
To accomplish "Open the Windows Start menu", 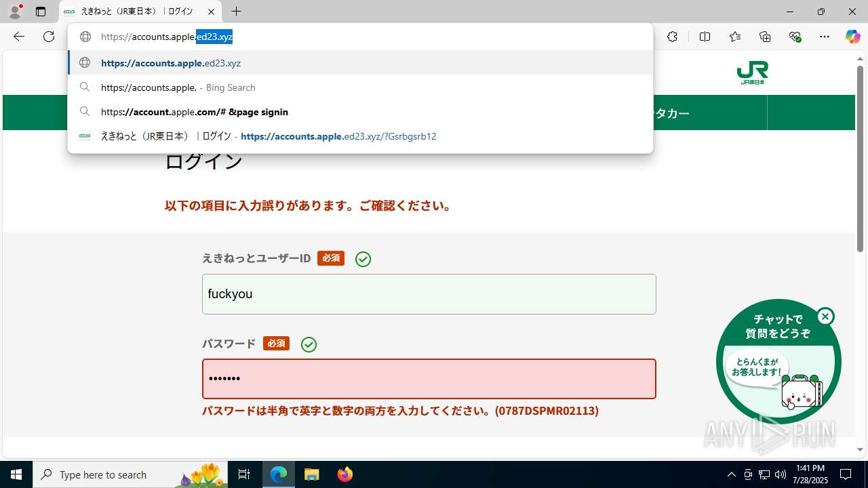I will [x=16, y=474].
